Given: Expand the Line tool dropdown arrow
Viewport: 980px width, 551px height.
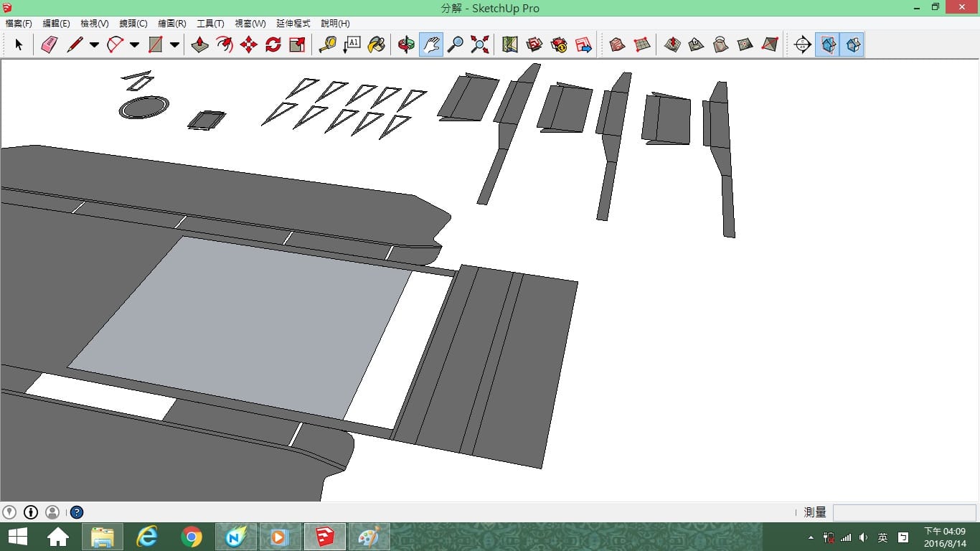Looking at the screenshot, I should click(x=94, y=44).
